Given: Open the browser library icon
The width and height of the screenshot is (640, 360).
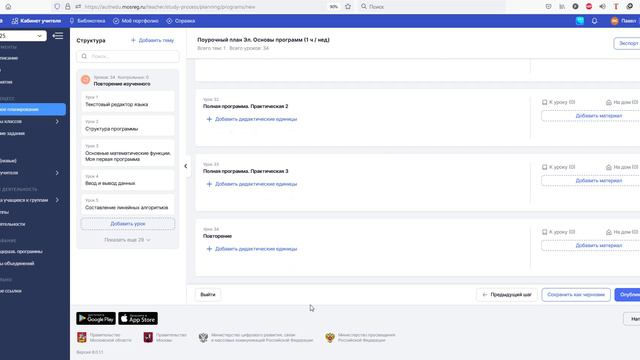Looking at the screenshot, I should 562,7.
